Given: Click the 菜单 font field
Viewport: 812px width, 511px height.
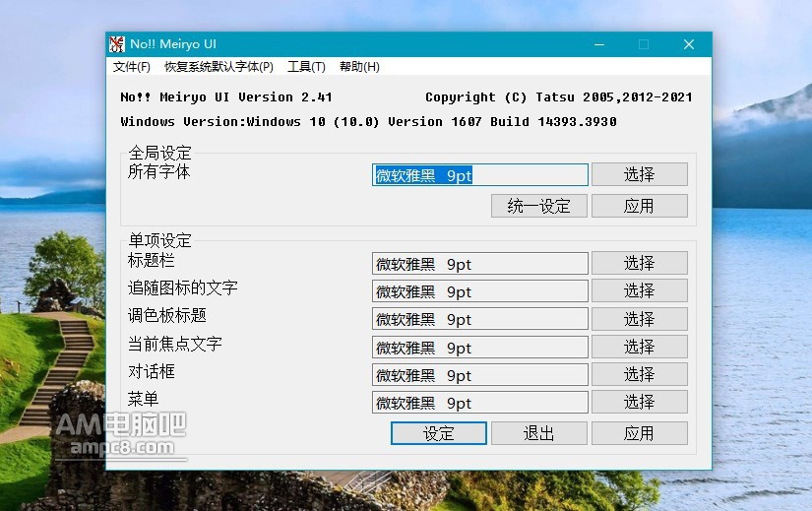Looking at the screenshot, I should point(480,402).
